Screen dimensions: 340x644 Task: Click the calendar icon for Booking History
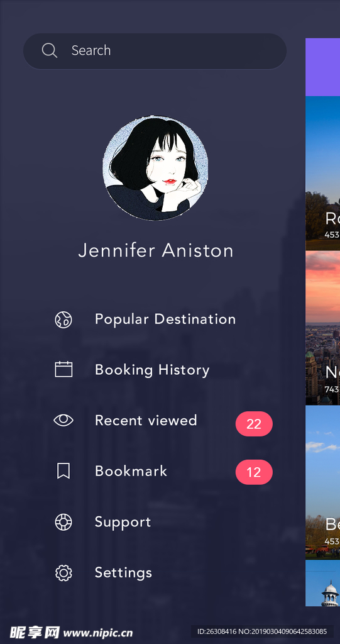tap(63, 369)
